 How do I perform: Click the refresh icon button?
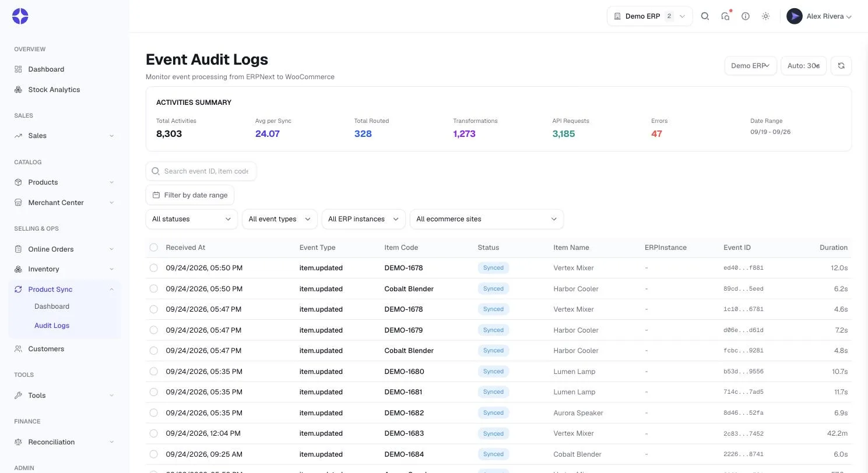tap(841, 66)
